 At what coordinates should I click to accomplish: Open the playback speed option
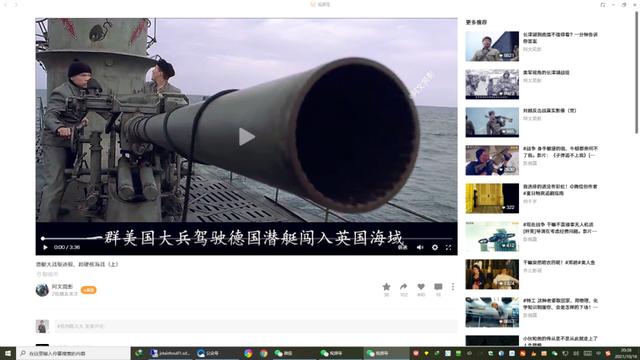403,247
